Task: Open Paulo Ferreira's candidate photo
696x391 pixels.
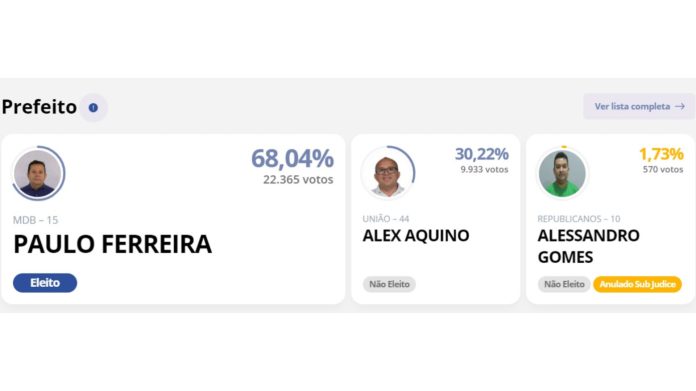Action: [38, 173]
